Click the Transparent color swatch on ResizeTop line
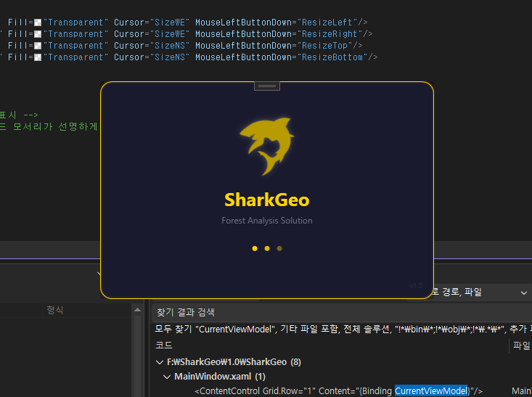Viewport: 532px width, 397px height. tap(38, 46)
